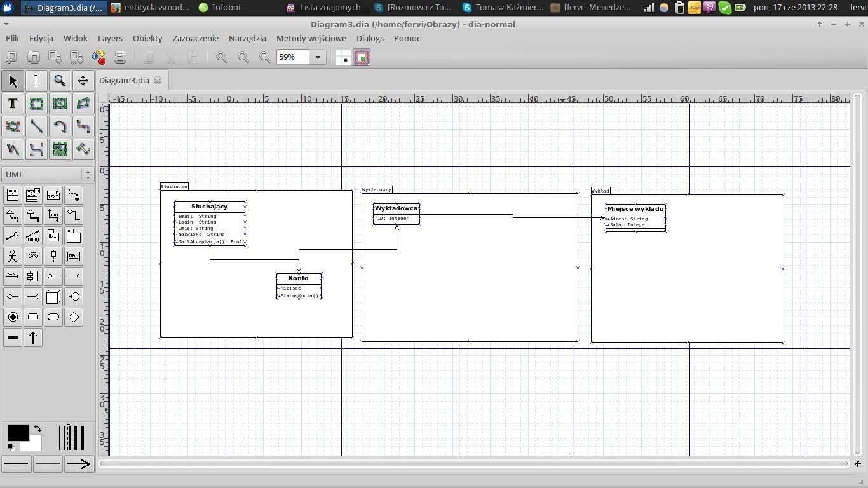Swap foreground and background colors
Screen dimensions: 868x488
tap(37, 429)
